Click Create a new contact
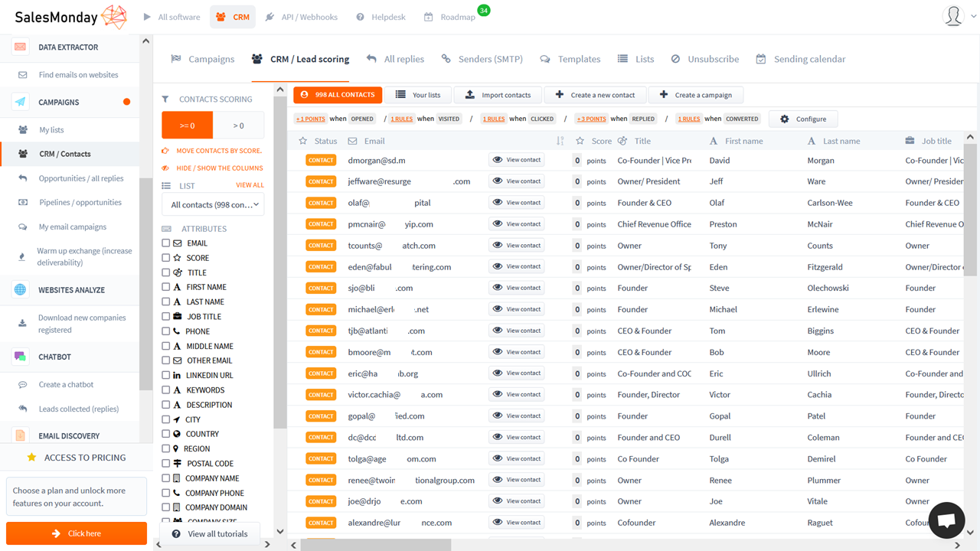The width and height of the screenshot is (980, 551). [595, 95]
